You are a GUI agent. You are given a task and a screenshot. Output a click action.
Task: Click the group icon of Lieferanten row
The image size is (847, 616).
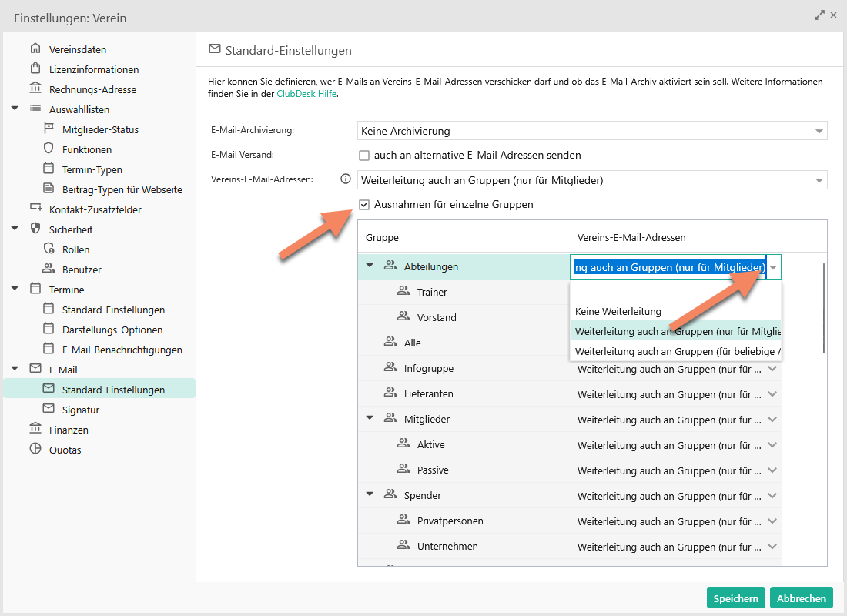point(390,392)
